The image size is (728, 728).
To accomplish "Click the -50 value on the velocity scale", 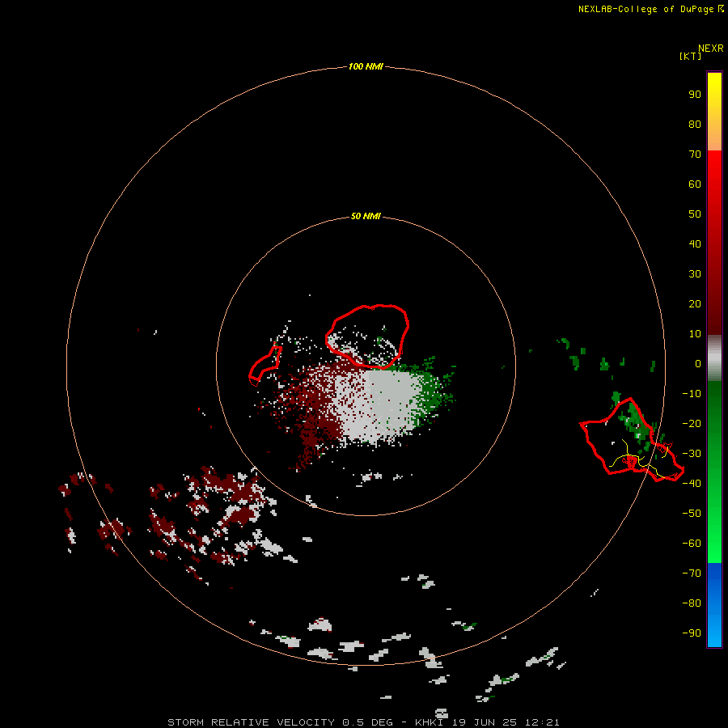I will coord(692,514).
